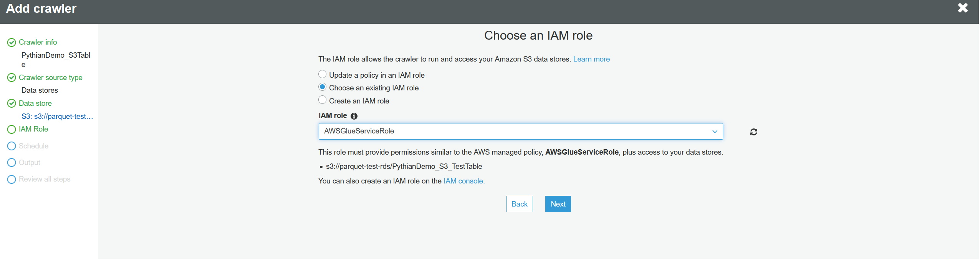Select Choose an existing IAM role option
980x260 pixels.
[323, 87]
